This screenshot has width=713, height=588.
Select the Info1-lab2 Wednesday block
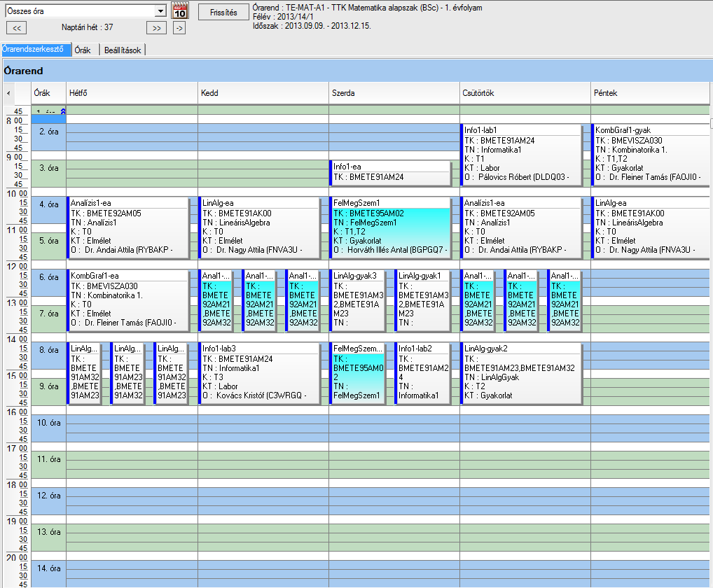coord(423,373)
